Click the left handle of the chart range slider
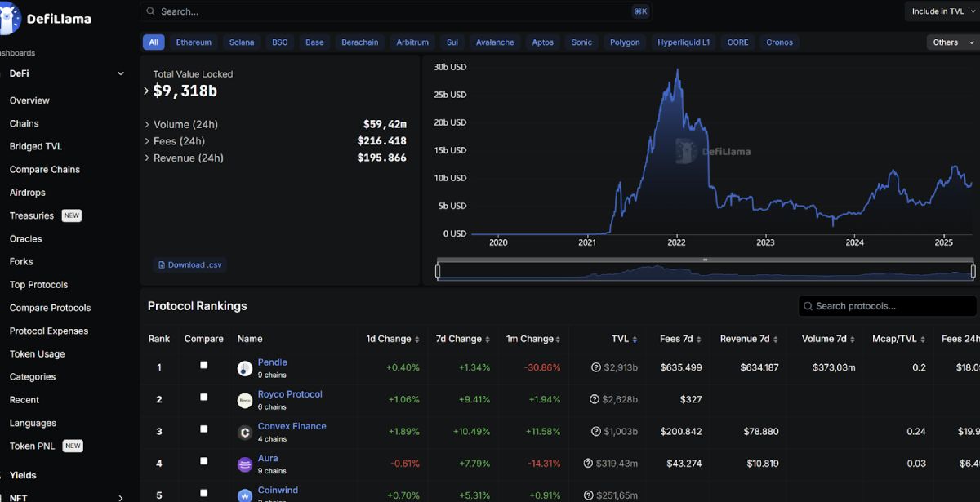Image resolution: width=980 pixels, height=502 pixels. [439, 271]
